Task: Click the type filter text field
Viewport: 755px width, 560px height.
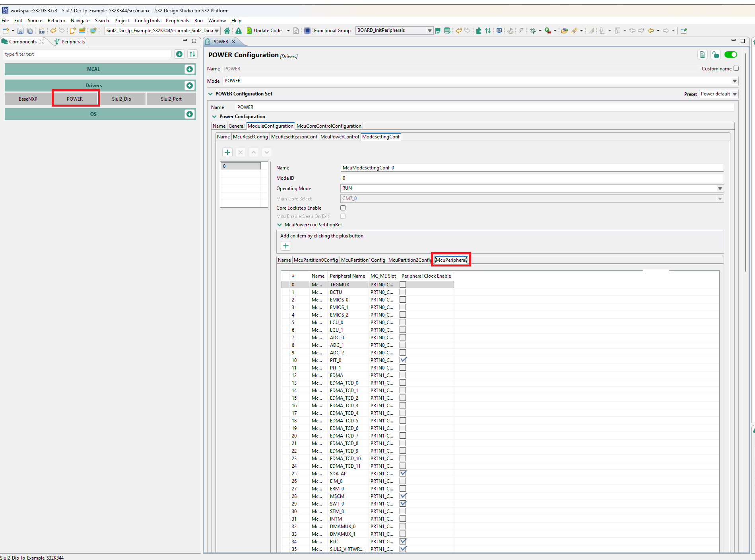Action: tap(87, 54)
